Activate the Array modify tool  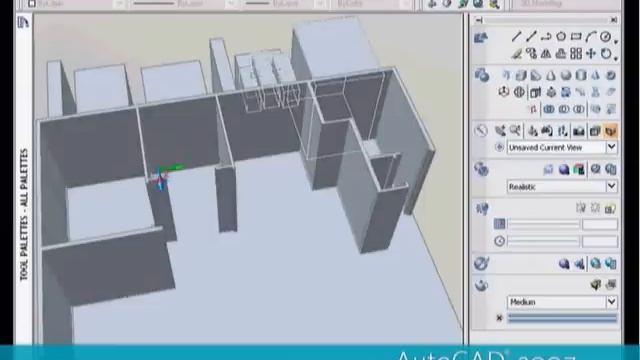click(x=576, y=53)
